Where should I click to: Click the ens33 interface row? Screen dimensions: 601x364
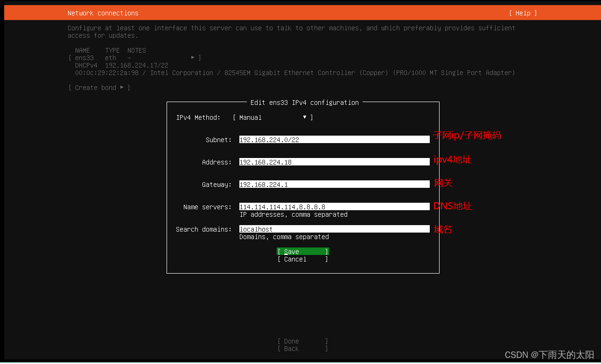click(84, 57)
